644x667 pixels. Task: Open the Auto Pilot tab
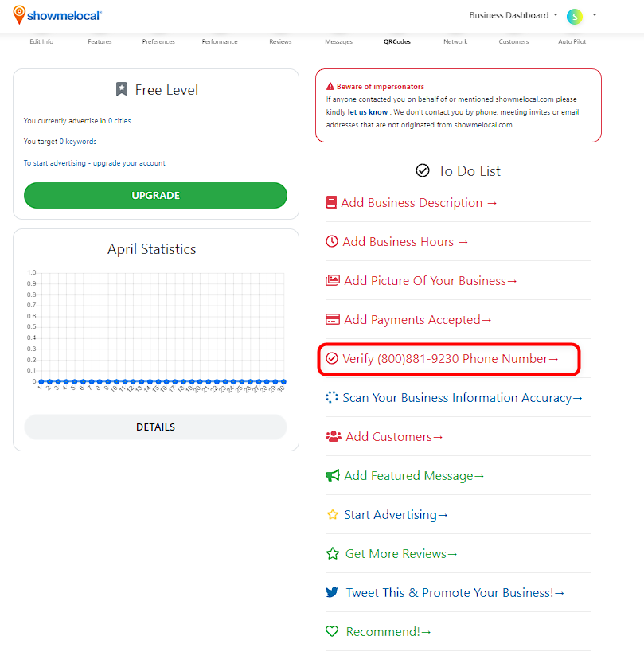point(572,41)
